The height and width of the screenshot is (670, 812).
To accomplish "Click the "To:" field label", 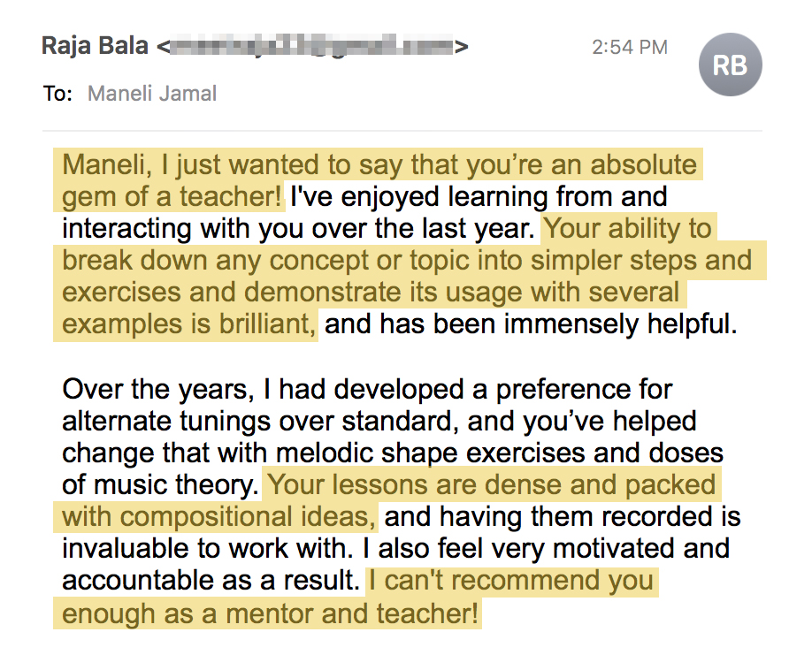I will click(x=57, y=94).
